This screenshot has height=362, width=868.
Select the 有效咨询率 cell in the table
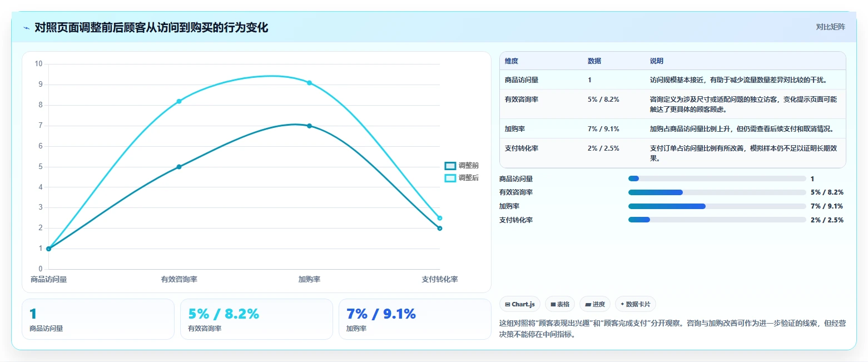point(522,100)
